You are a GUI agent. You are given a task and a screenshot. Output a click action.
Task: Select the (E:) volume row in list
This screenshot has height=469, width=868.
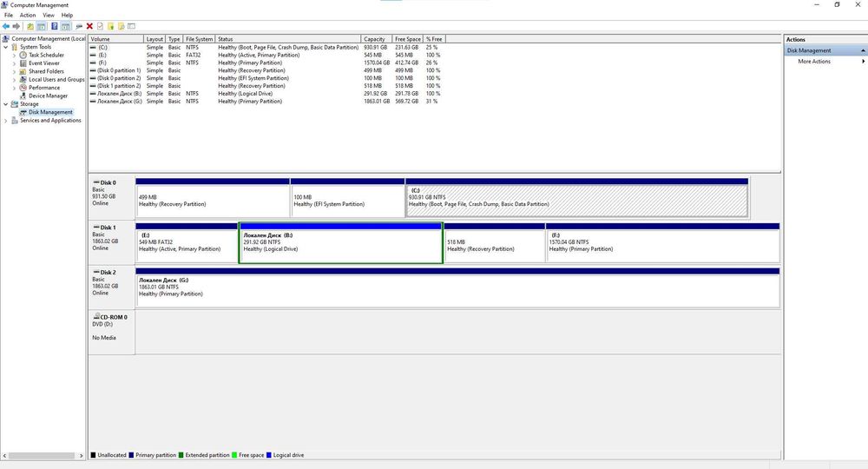268,56
